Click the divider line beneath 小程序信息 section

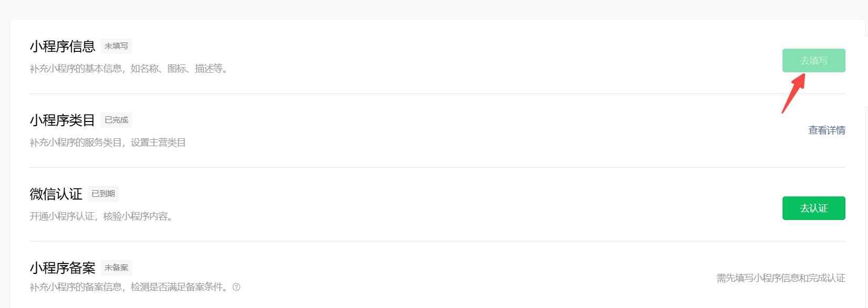pyautogui.click(x=437, y=93)
